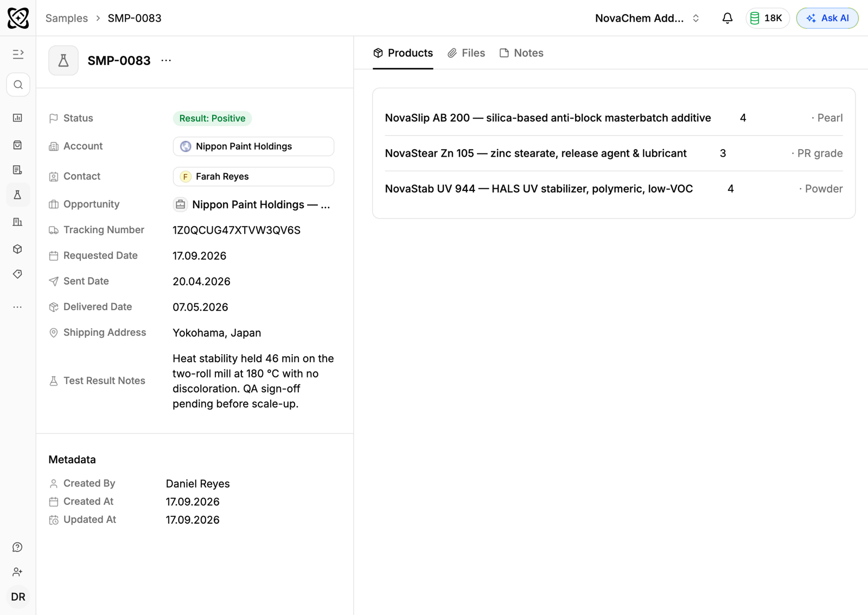868x615 pixels.
Task: Open dashboard chart icon in sidebar
Action: tap(18, 118)
